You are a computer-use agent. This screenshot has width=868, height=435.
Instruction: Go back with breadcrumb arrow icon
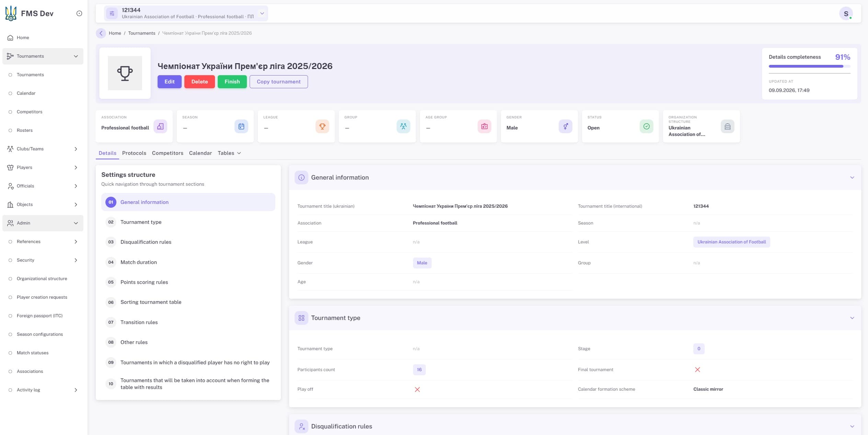pyautogui.click(x=101, y=33)
